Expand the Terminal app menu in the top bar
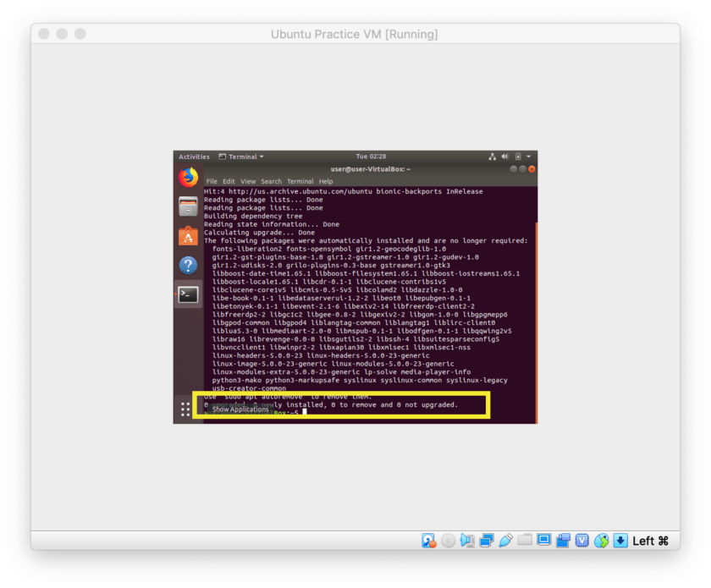 [241, 157]
